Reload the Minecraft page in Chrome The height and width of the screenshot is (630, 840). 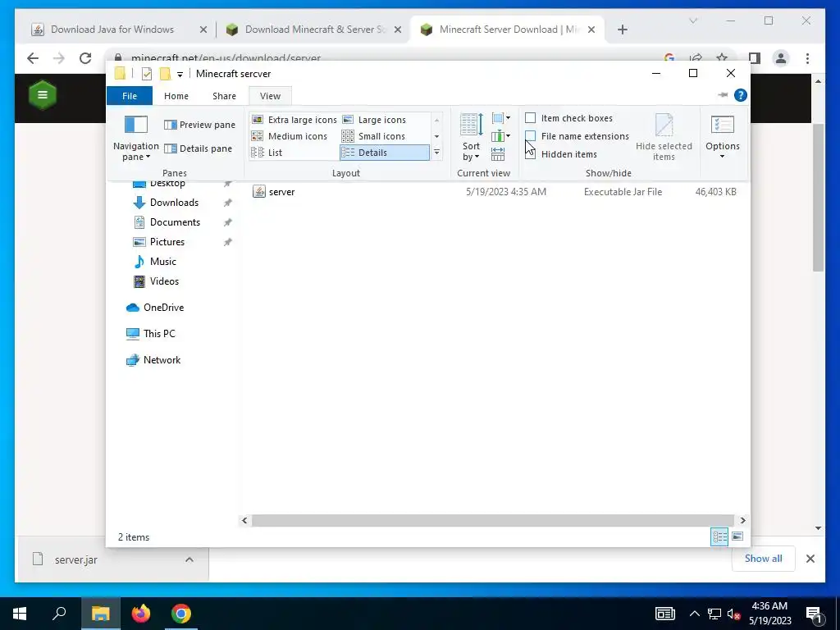(x=85, y=58)
